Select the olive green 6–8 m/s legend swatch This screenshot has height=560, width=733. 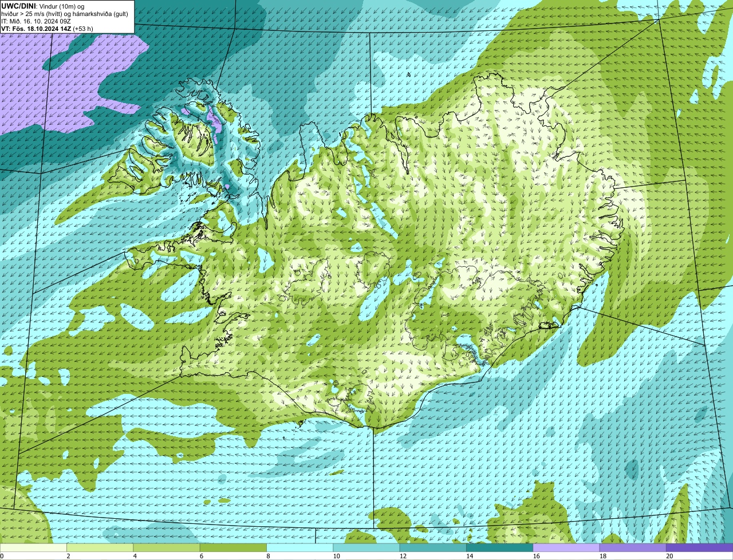click(x=233, y=547)
